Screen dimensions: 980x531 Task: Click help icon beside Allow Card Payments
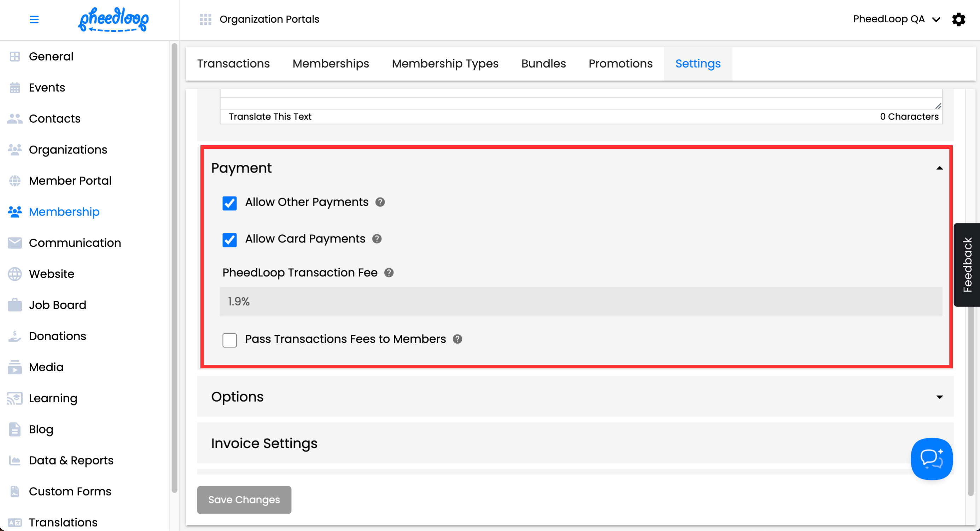point(377,239)
